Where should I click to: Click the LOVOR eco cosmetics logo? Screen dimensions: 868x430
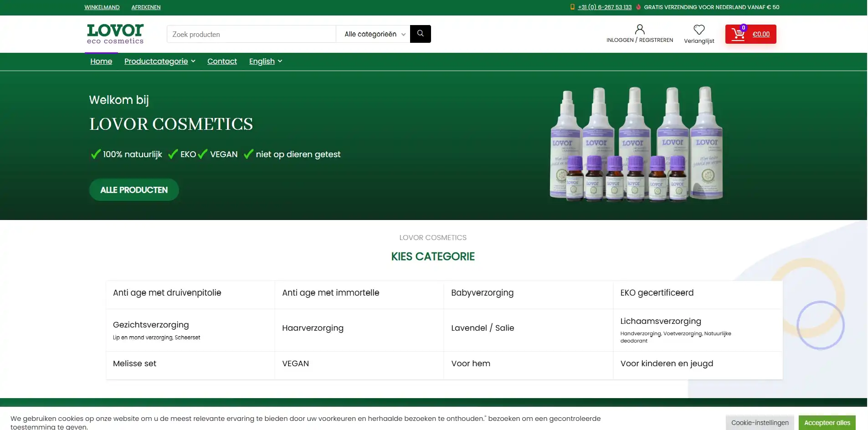pos(115,34)
